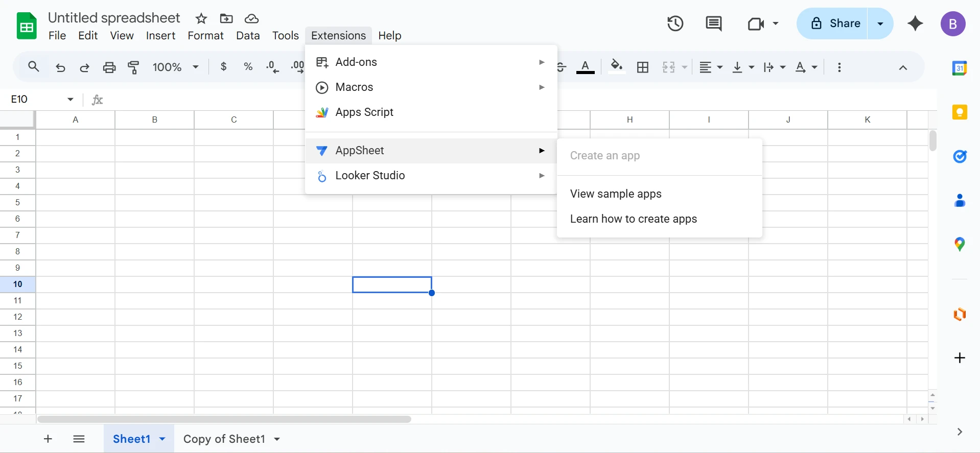Open the comments panel icon

click(x=713, y=23)
